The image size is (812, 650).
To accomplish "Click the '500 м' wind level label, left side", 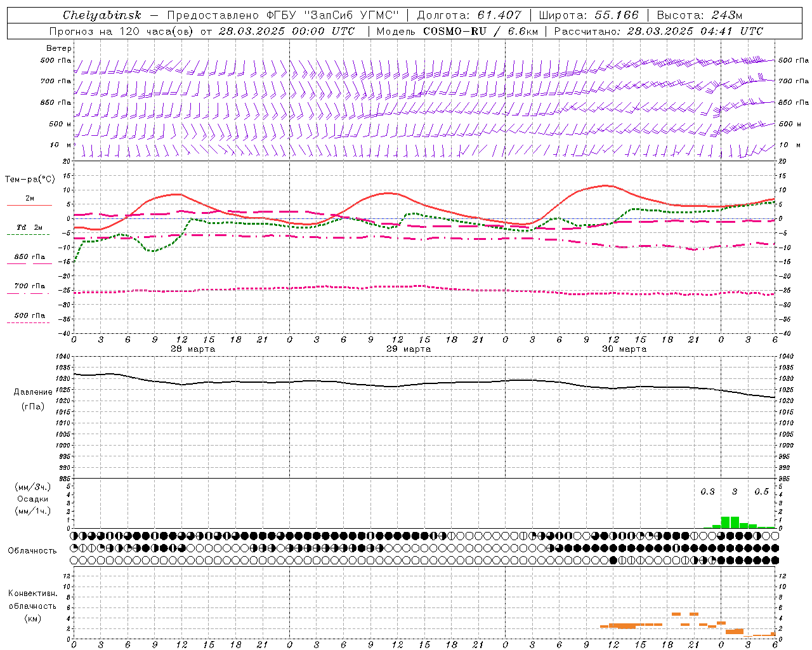I will pos(60,124).
